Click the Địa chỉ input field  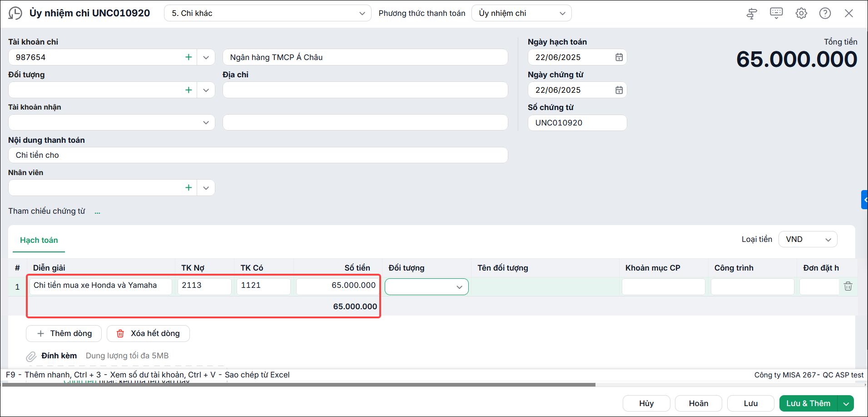tap(365, 90)
